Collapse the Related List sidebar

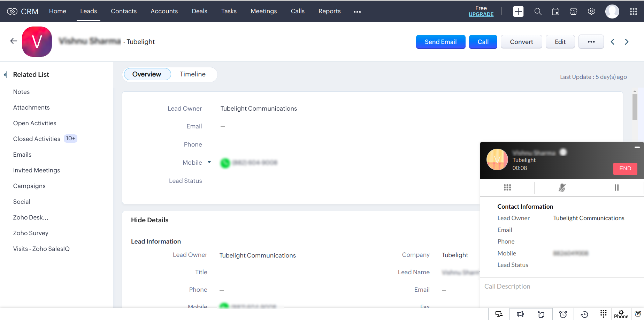[x=6, y=75]
